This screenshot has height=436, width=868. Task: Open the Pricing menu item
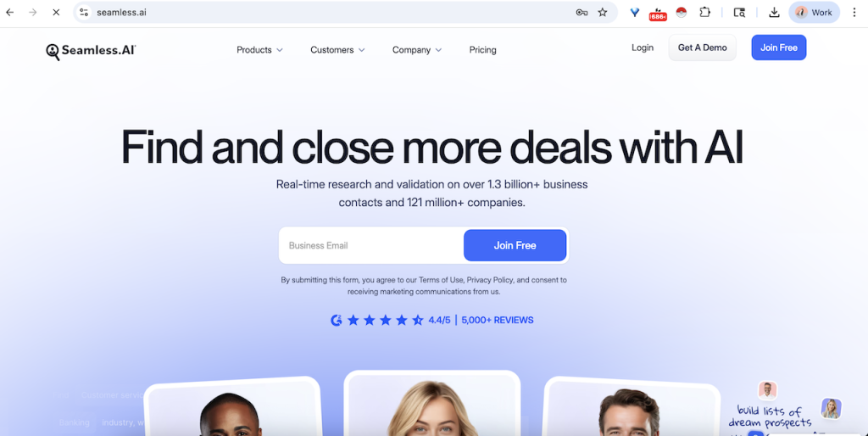coord(482,50)
